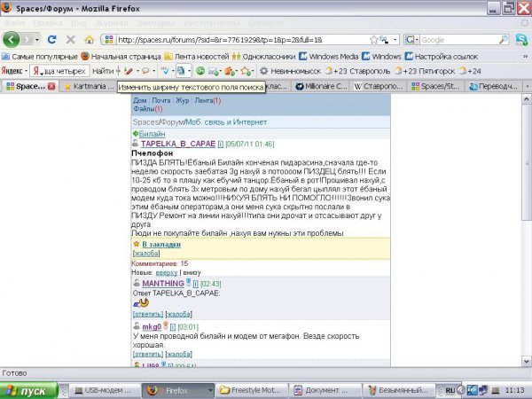
Task: Open the Пятигорск +23 weather item
Action: pyautogui.click(x=425, y=71)
